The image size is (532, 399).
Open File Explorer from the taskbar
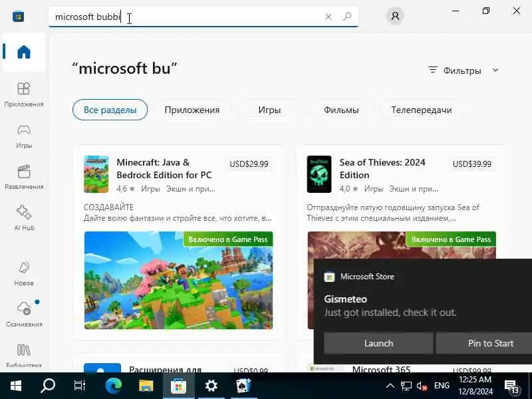pos(146,386)
